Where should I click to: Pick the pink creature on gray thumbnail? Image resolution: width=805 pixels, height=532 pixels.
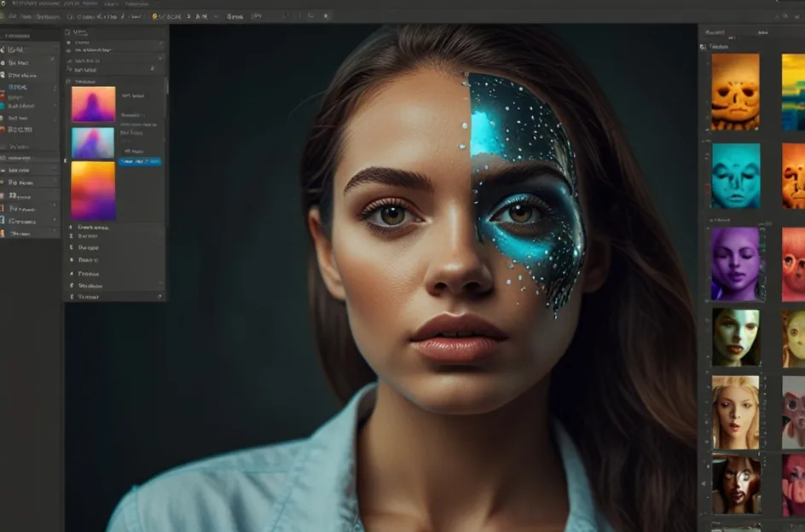793,413
